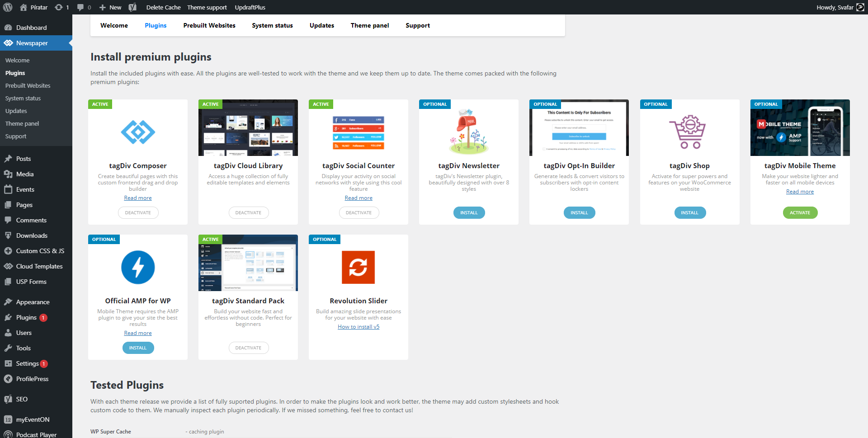Click the Comments icon in sidebar
Viewport: 868px width, 438px height.
click(8, 220)
